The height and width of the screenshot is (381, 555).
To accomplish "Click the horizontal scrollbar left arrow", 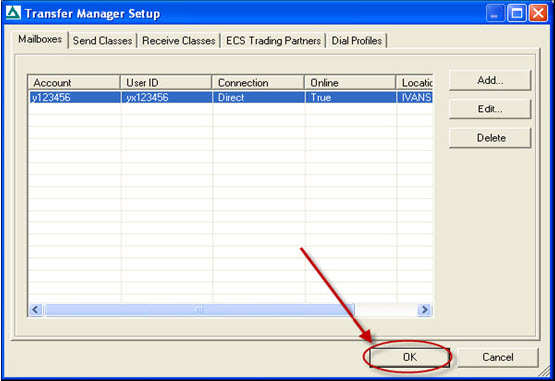I will pos(35,310).
